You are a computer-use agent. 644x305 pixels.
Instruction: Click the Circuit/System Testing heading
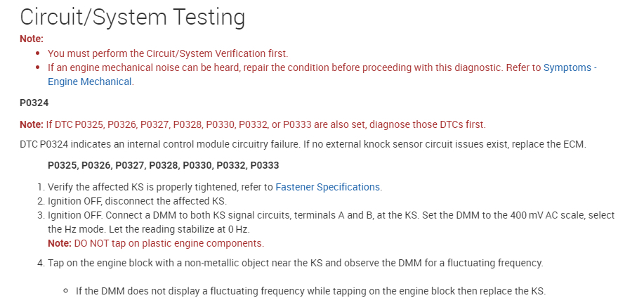pos(132,17)
